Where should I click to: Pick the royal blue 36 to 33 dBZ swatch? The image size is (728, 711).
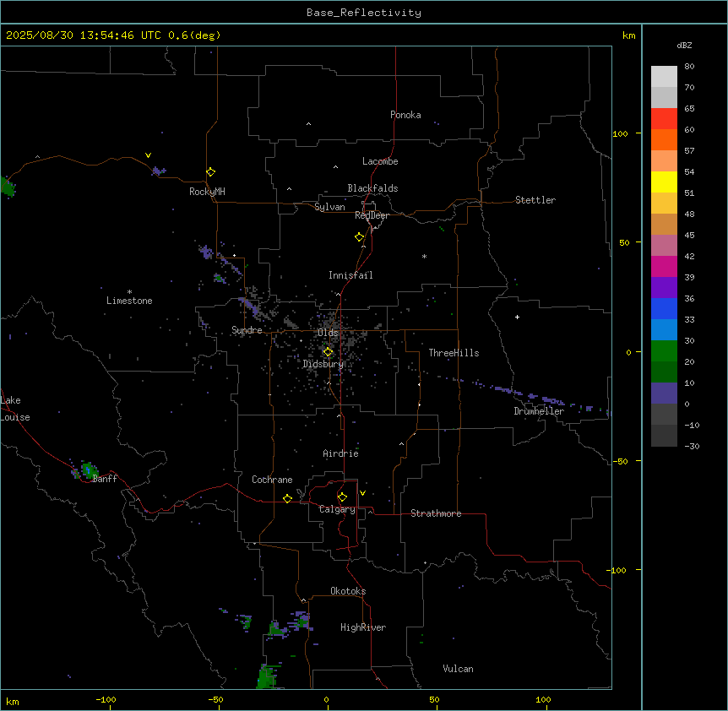pyautogui.click(x=664, y=308)
